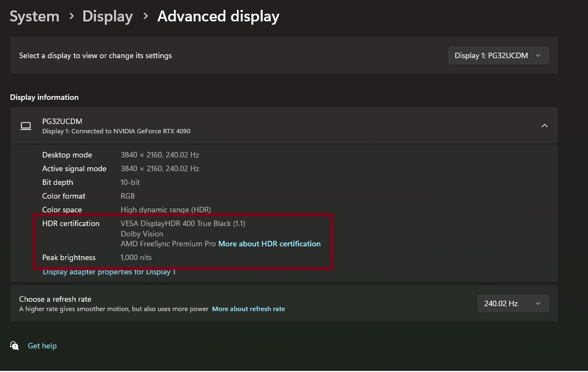
Task: Select AMD FreeSync Premium Pro text
Action: (168, 244)
